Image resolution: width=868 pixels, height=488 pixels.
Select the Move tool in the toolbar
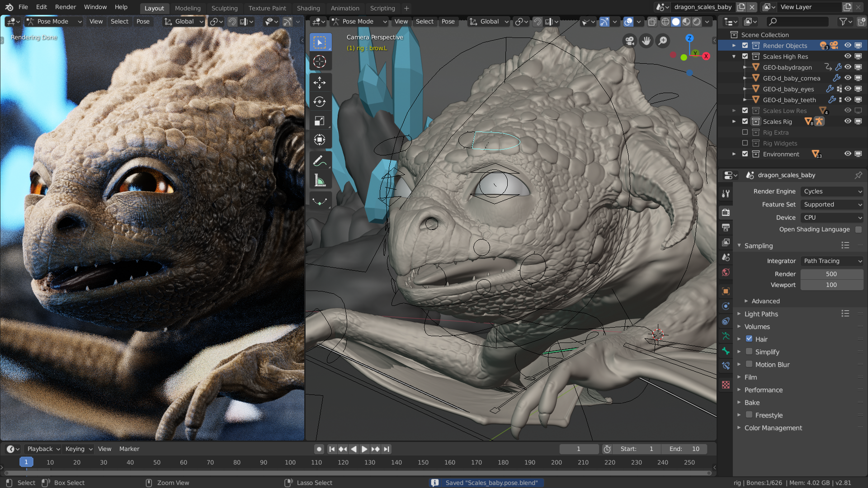click(320, 82)
